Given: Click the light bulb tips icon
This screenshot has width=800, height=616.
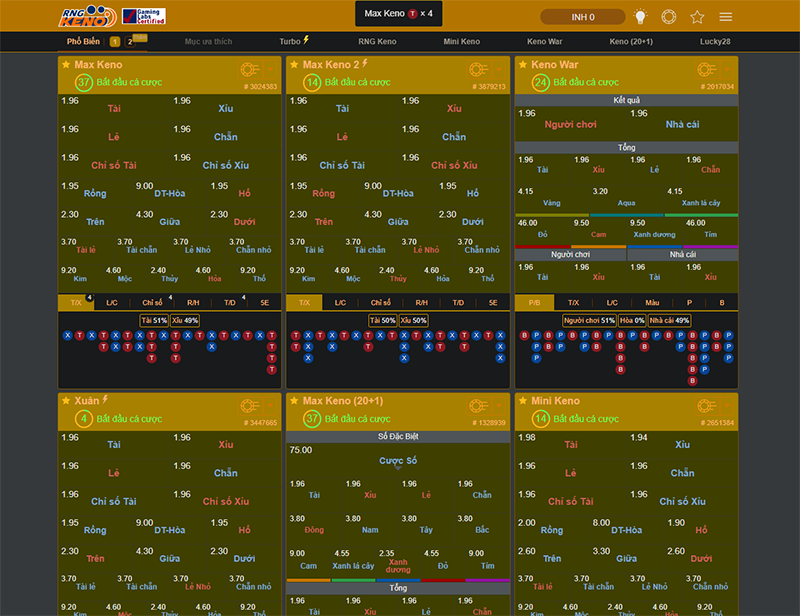Looking at the screenshot, I should [640, 17].
